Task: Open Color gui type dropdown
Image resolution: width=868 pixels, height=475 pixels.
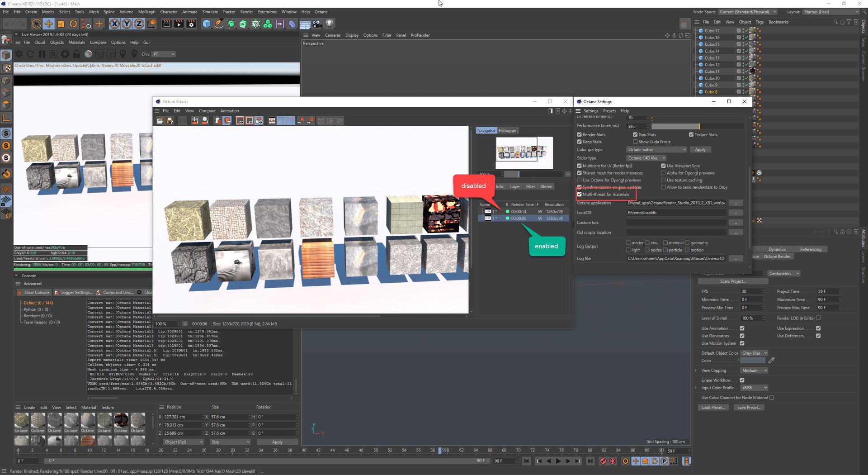Action: pos(657,150)
